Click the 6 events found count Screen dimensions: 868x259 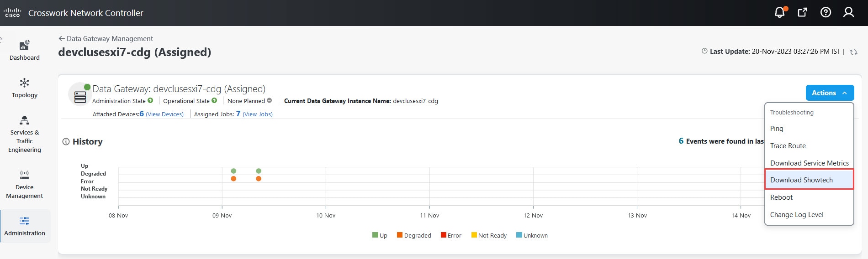click(681, 141)
